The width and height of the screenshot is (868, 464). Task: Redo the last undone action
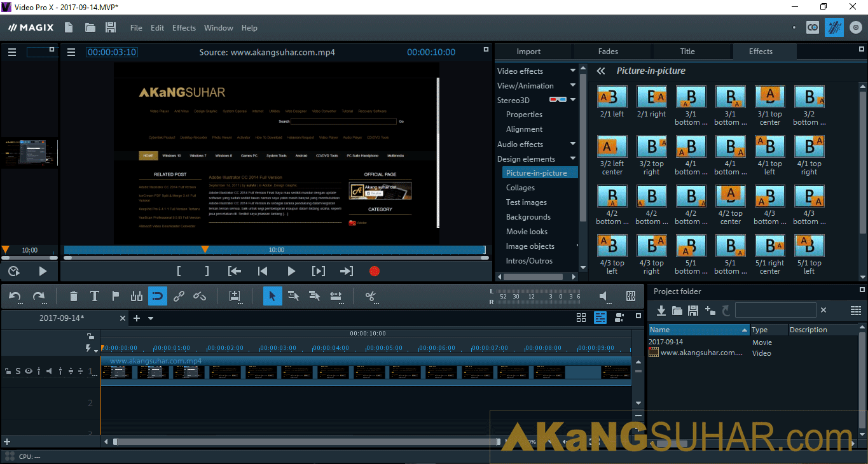[x=39, y=296]
